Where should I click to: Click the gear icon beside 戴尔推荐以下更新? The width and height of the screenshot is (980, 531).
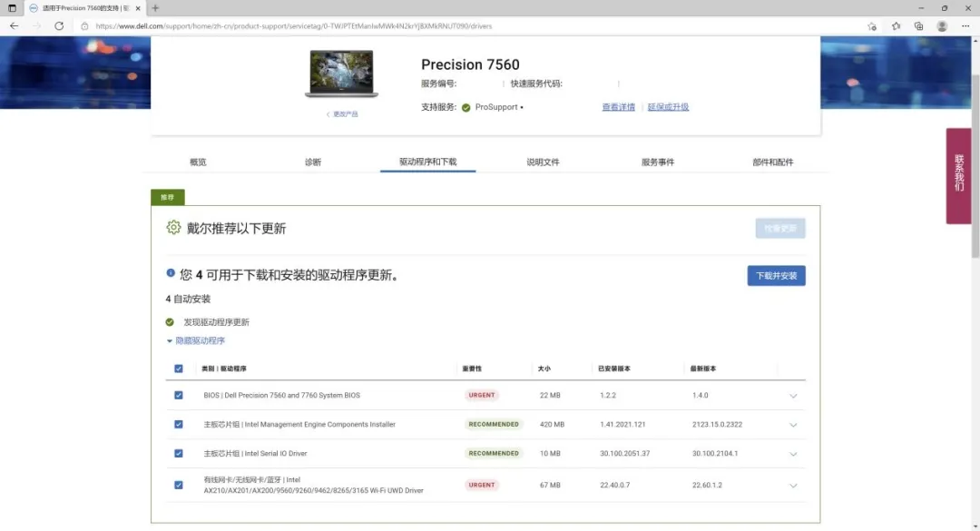click(x=173, y=228)
